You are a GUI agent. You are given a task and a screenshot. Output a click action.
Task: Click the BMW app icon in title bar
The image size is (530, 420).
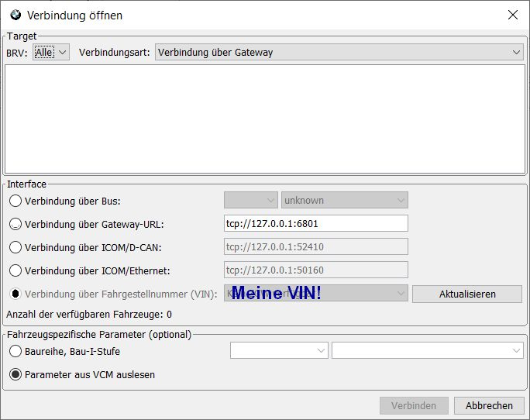coord(15,15)
